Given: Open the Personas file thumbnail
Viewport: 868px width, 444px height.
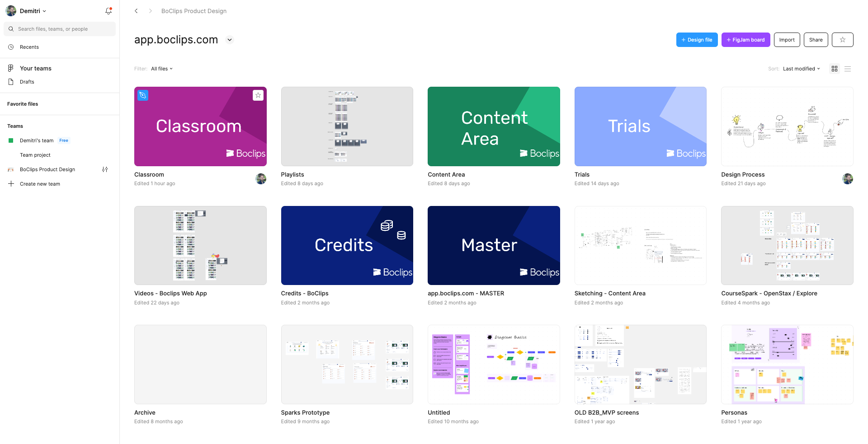Looking at the screenshot, I should point(787,365).
